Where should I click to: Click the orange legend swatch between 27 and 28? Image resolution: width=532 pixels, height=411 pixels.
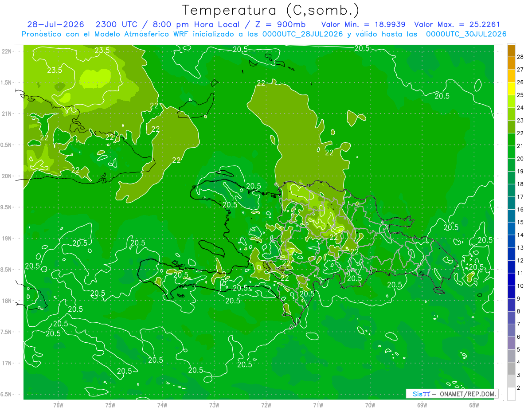(511, 63)
